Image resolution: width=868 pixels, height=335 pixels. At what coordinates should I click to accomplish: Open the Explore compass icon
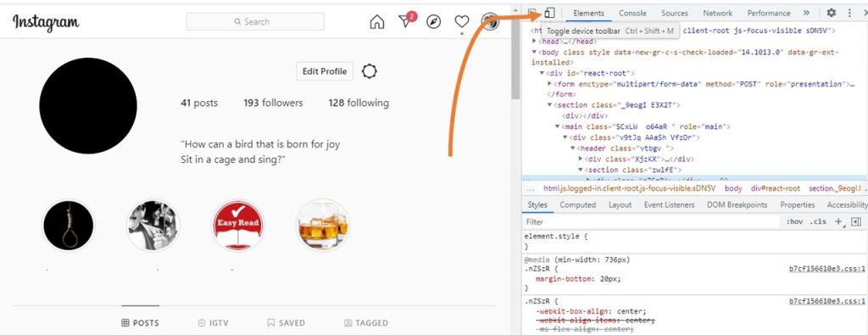click(434, 21)
